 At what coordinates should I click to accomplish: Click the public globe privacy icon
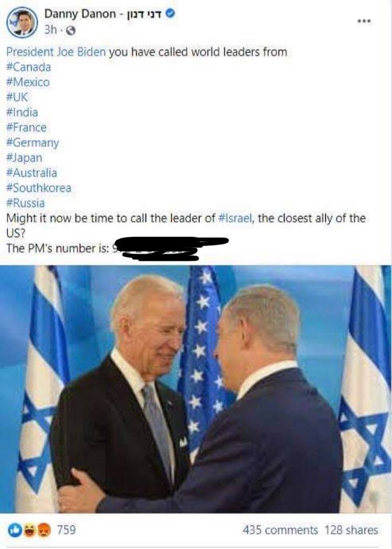point(71,31)
